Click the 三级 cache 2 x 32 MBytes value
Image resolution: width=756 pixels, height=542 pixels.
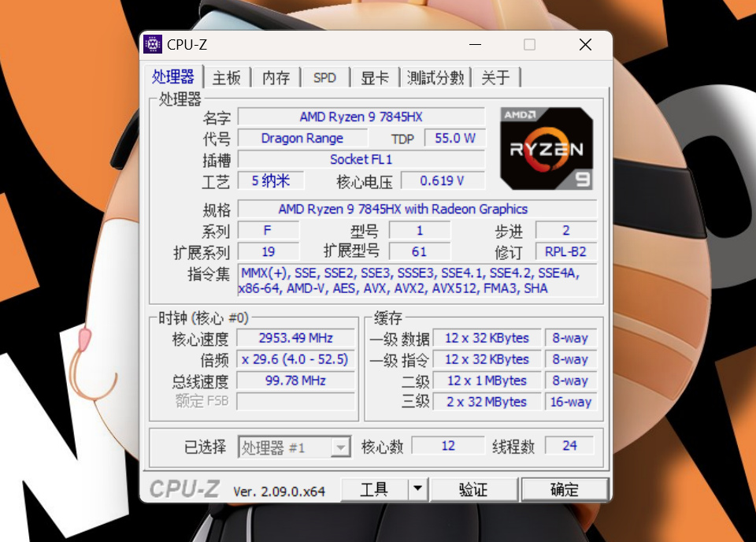[x=487, y=402]
